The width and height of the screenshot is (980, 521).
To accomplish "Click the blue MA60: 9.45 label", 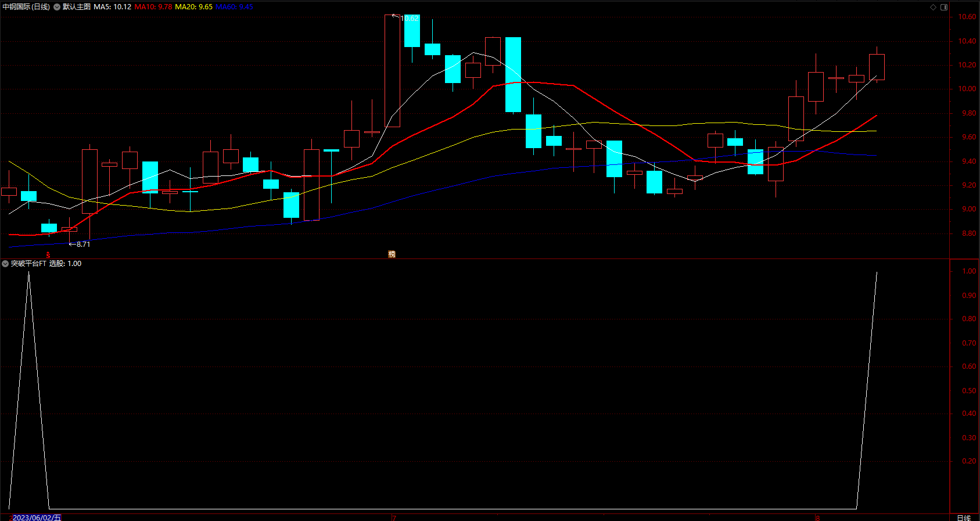I will point(234,7).
